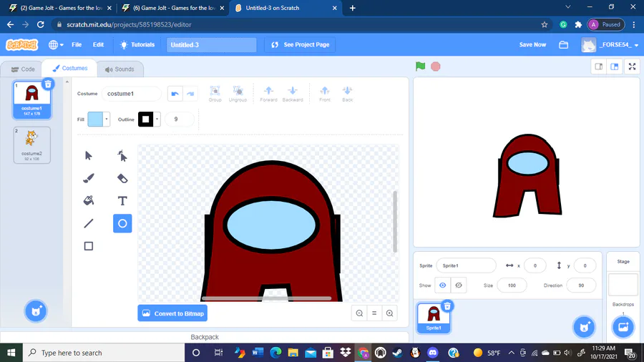Open the Backpack bar
The height and width of the screenshot is (362, 644).
[x=205, y=337]
